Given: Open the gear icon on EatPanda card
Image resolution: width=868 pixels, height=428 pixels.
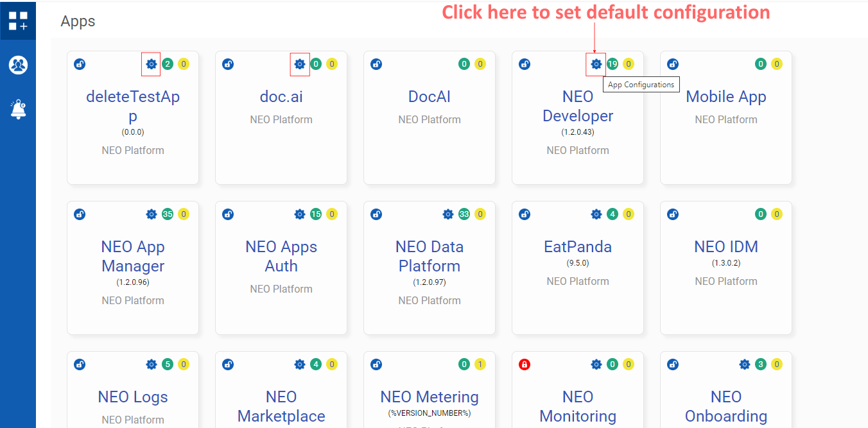Looking at the screenshot, I should tap(596, 214).
